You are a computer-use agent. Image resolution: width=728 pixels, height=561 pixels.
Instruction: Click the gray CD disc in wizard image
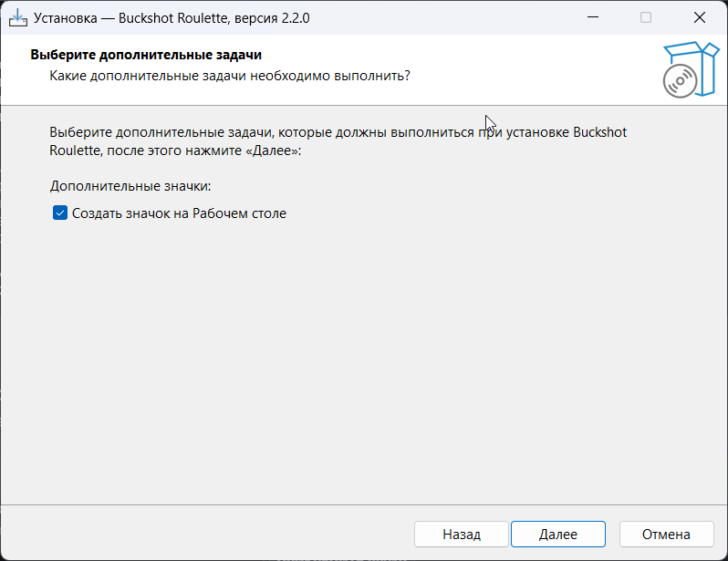pyautogui.click(x=680, y=81)
